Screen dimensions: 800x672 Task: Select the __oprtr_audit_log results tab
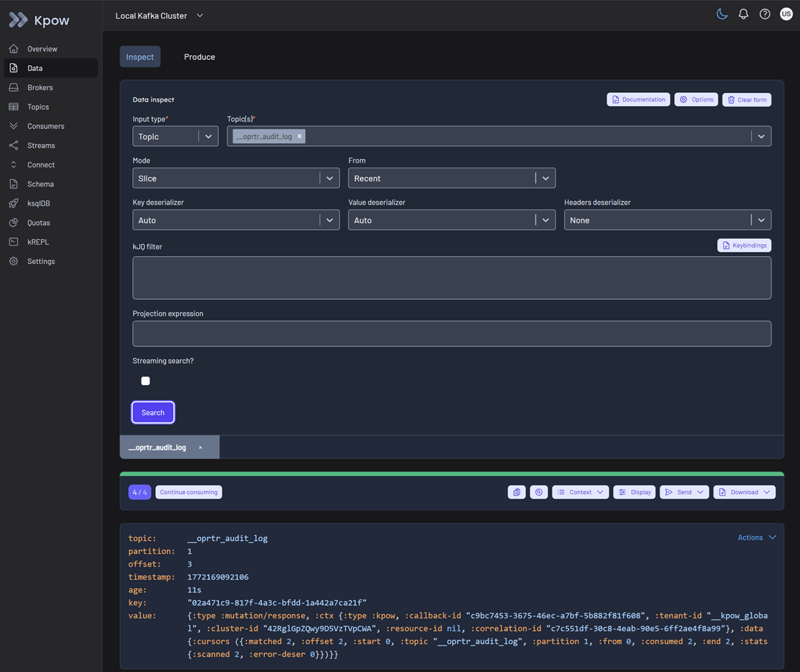click(157, 447)
